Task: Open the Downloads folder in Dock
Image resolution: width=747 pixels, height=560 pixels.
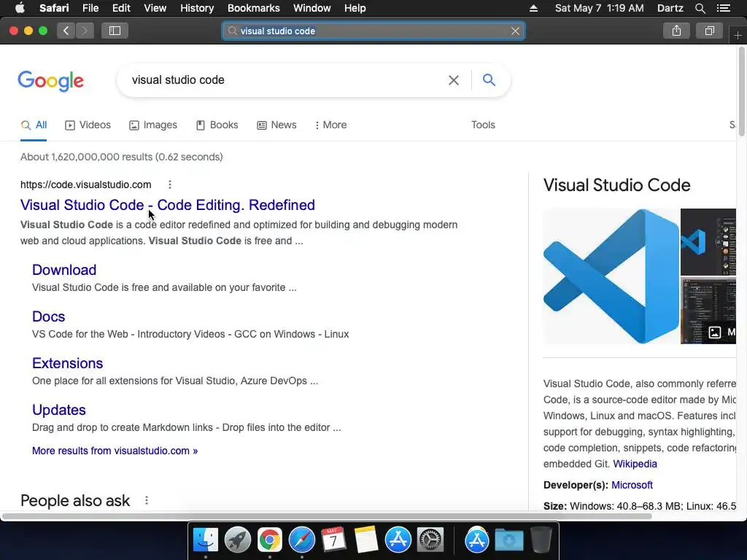Action: [x=508, y=540]
